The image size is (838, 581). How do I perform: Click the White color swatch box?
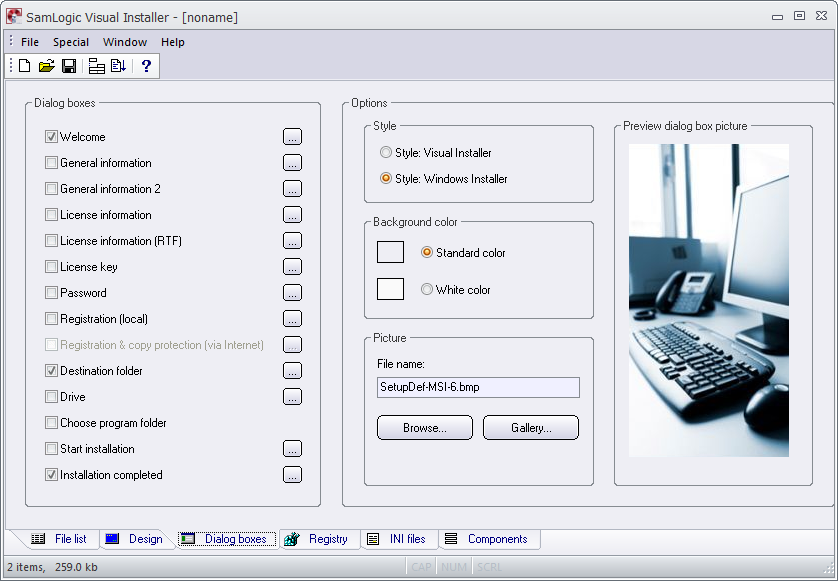click(x=391, y=289)
